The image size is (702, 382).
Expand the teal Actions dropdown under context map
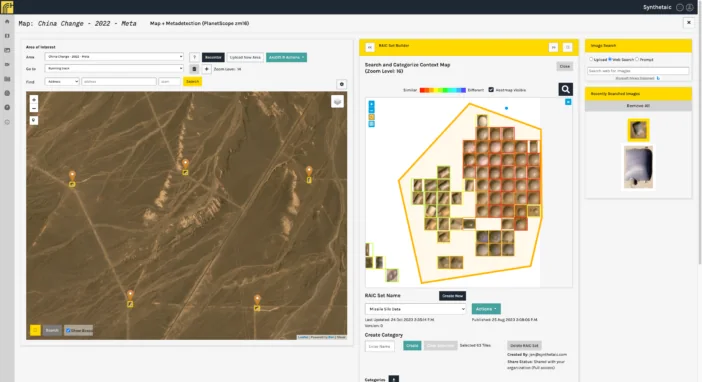pos(486,309)
